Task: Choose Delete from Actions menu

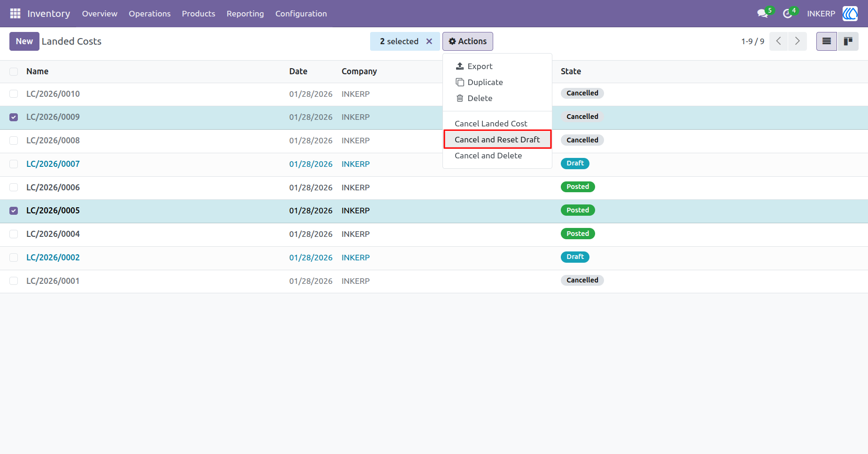Action: [x=497, y=98]
